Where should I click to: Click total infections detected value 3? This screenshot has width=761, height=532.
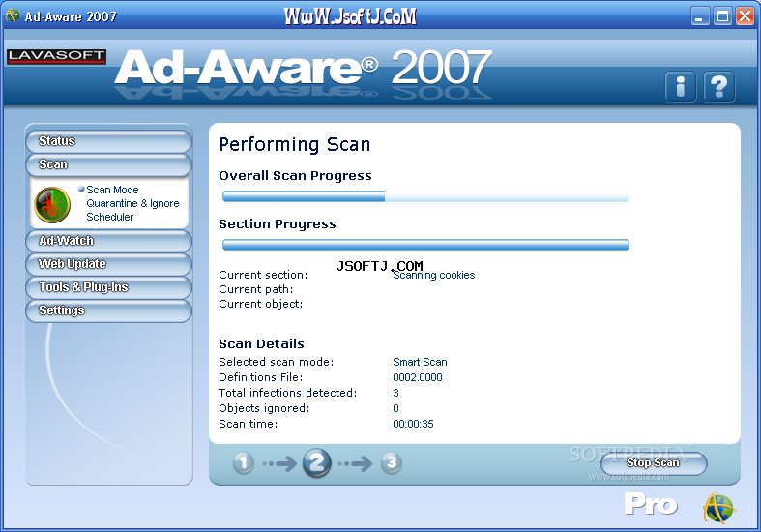click(x=396, y=393)
